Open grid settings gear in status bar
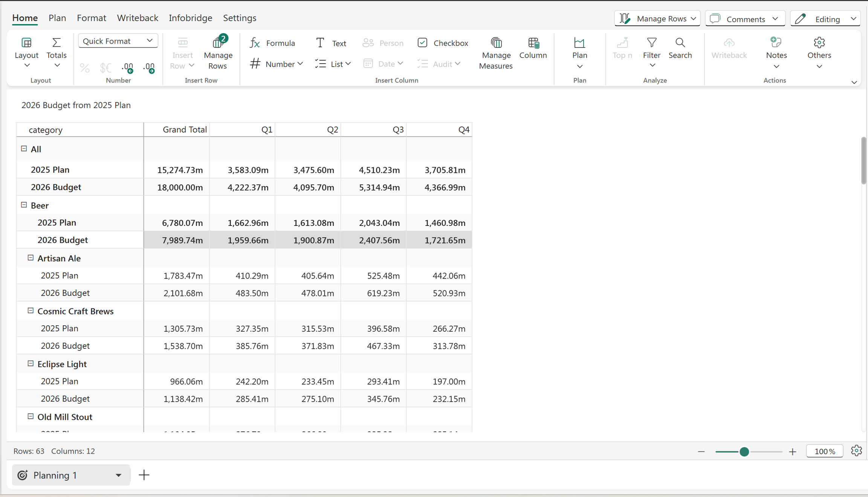 click(x=856, y=451)
